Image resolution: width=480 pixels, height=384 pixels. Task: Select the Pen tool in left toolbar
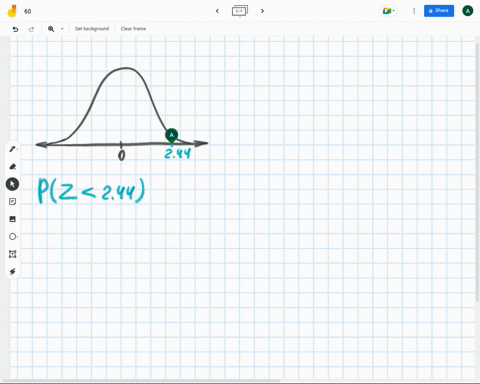[x=12, y=149]
